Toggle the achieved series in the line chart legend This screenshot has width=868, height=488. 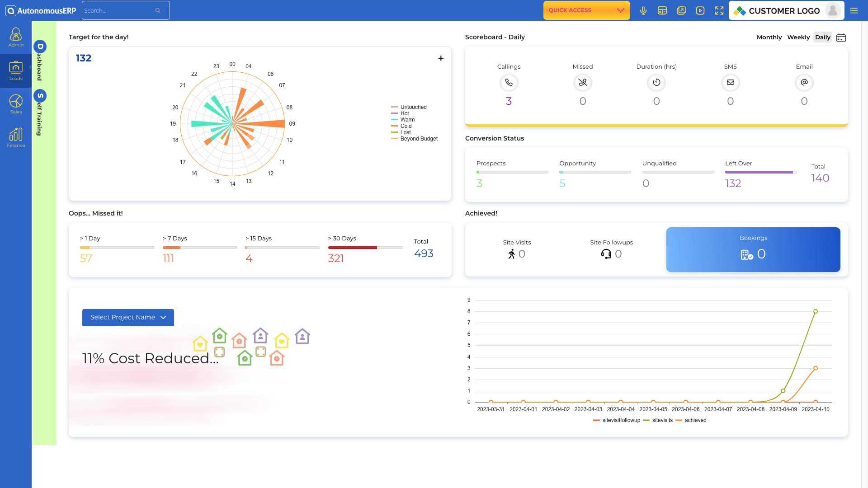pos(695,420)
